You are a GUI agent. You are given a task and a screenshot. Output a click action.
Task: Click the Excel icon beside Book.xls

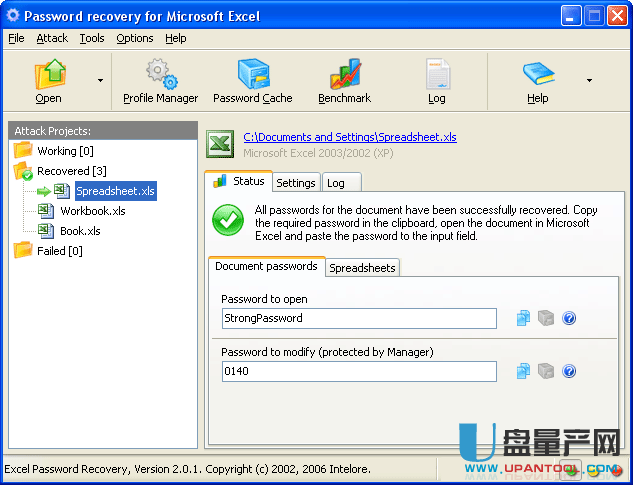(46, 231)
